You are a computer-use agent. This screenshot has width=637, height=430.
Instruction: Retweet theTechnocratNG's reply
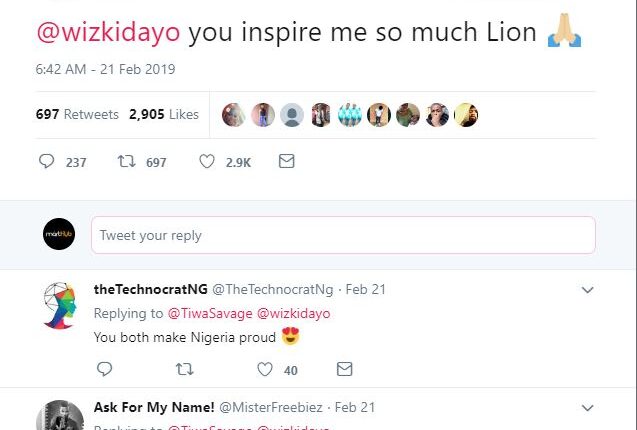point(184,369)
